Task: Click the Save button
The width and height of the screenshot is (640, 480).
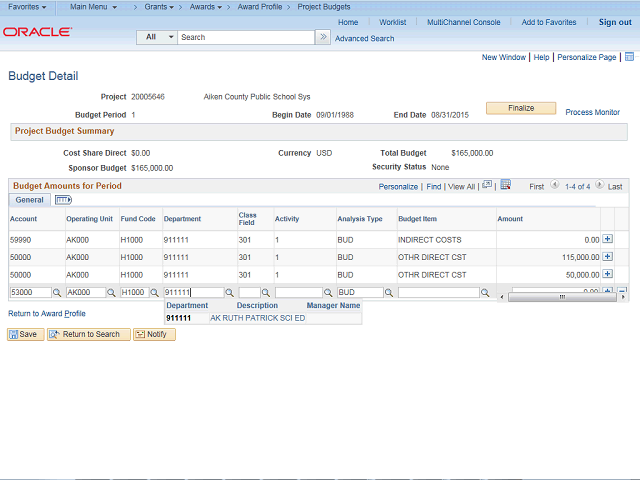Action: [x=23, y=334]
